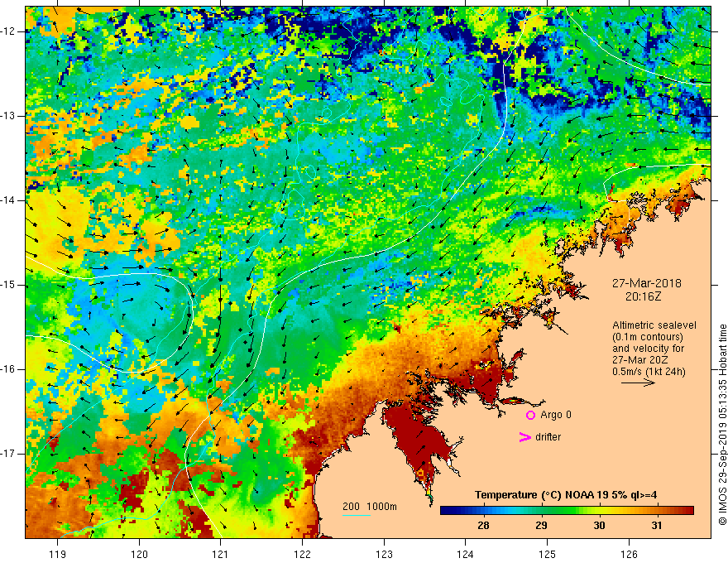Click the 'drifter' legend label
This screenshot has height=563, width=728.
coord(548,437)
